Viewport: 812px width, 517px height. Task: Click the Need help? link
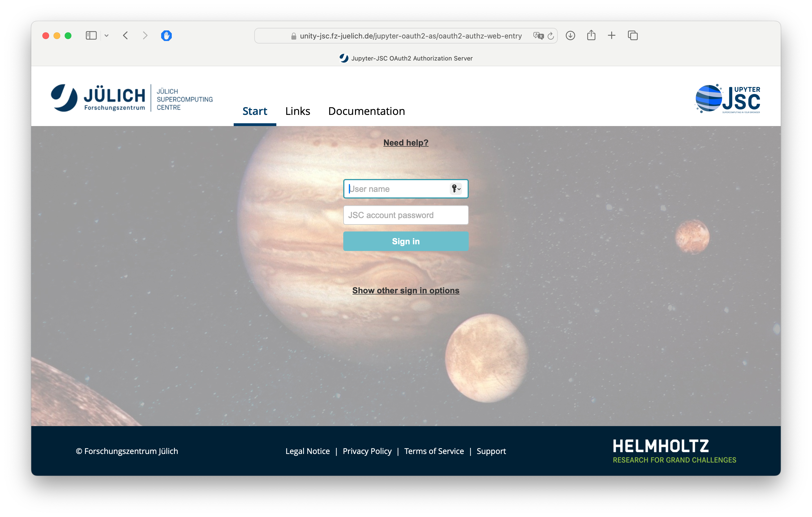[x=406, y=143]
